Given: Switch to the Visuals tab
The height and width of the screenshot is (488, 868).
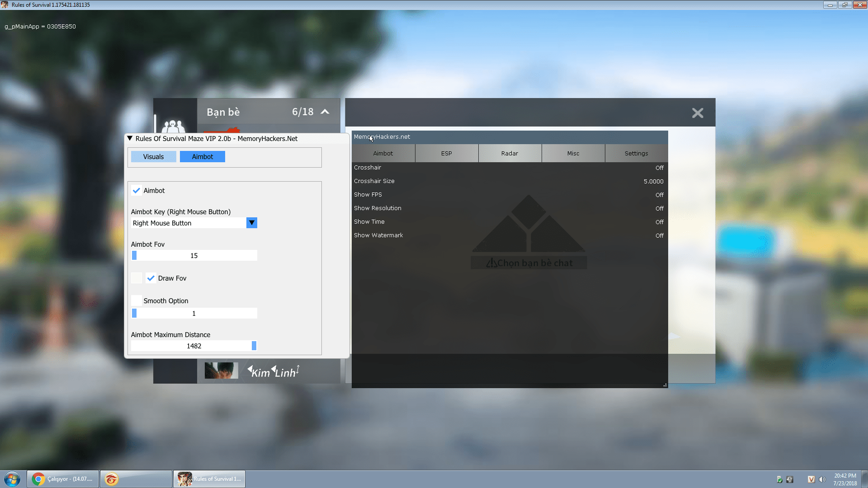Looking at the screenshot, I should point(153,157).
